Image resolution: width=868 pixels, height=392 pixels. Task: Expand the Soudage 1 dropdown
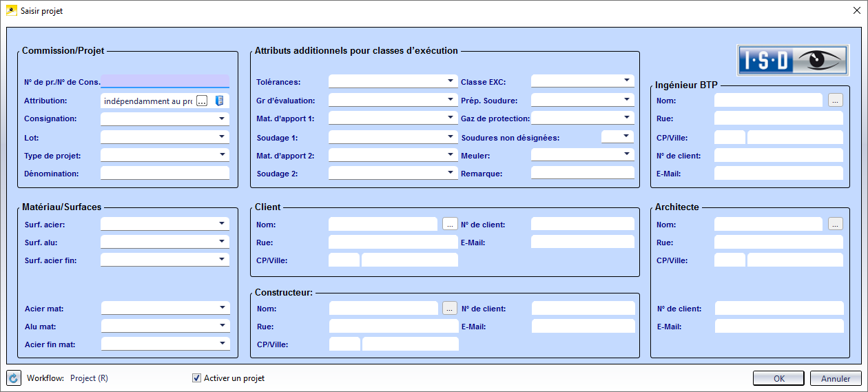point(451,136)
